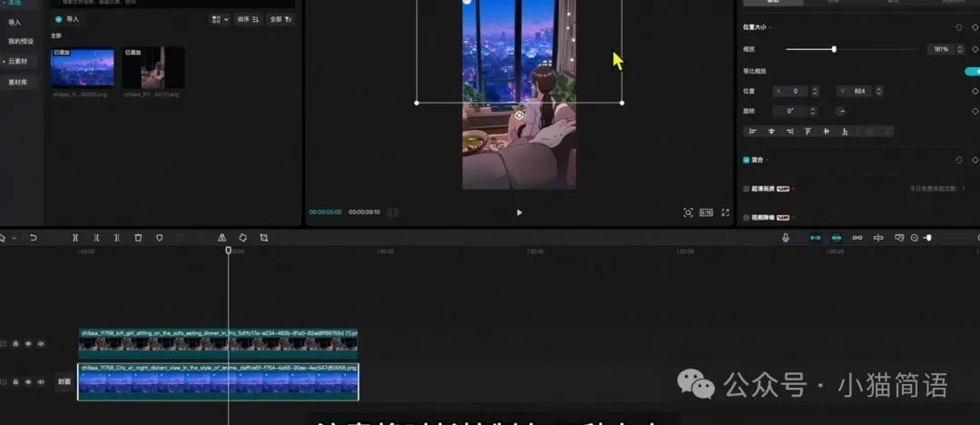Enable the 超清画质 checkbox
This screenshot has height=425, width=980.
point(746,188)
